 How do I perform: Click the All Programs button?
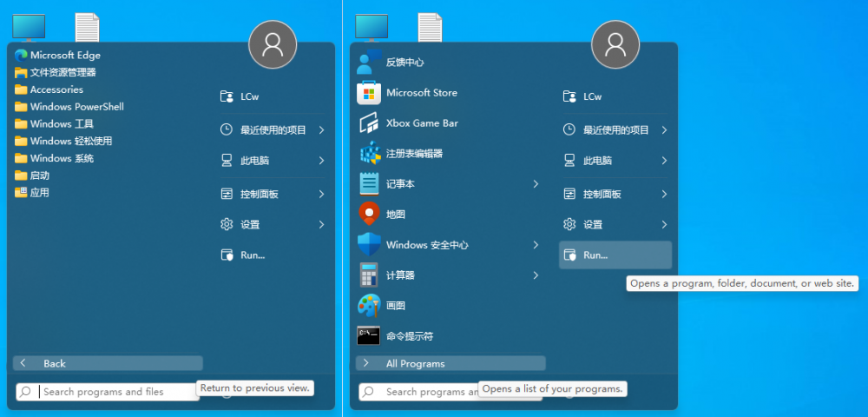[x=450, y=363]
